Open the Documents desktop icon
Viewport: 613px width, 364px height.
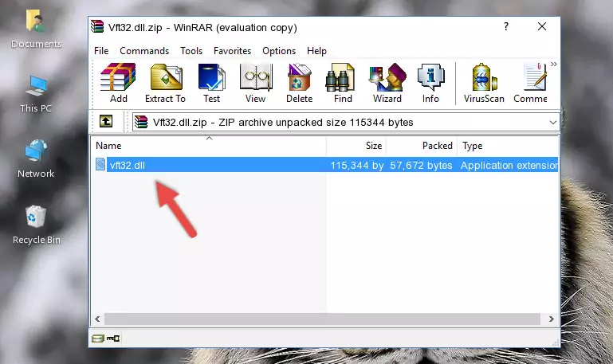coord(36,29)
